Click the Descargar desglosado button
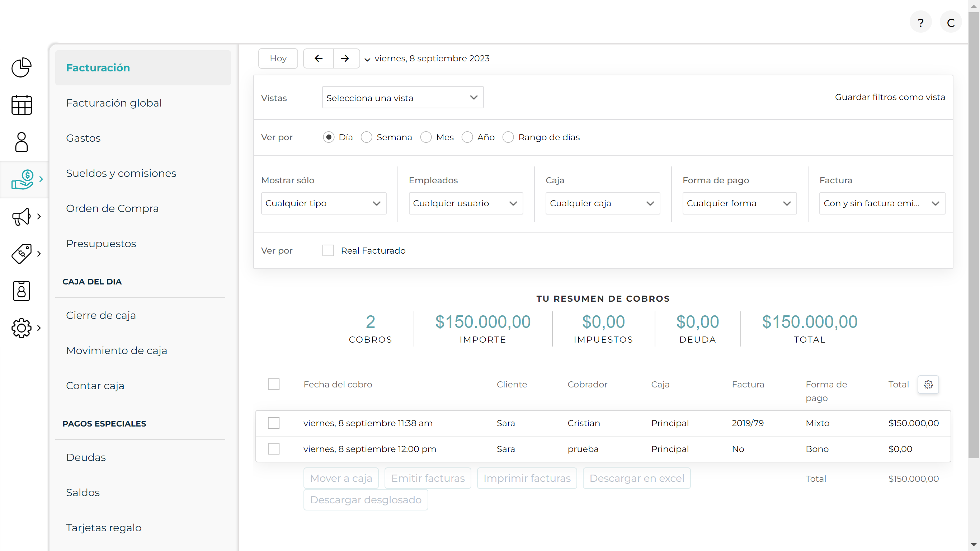The height and width of the screenshot is (551, 980). (x=366, y=500)
